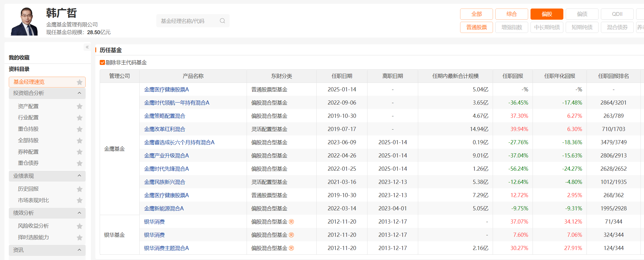Open the 金鹰产业升级混合A fund link

pos(166,156)
